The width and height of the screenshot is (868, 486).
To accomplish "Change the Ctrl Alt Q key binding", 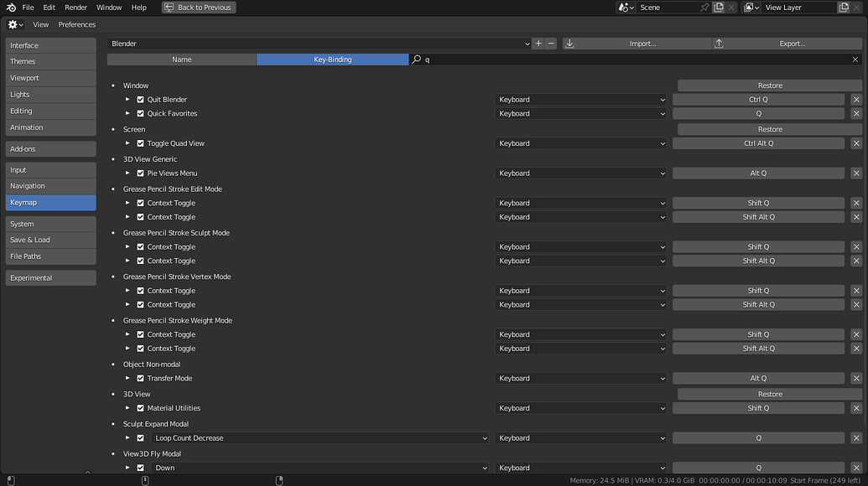I will pos(758,143).
